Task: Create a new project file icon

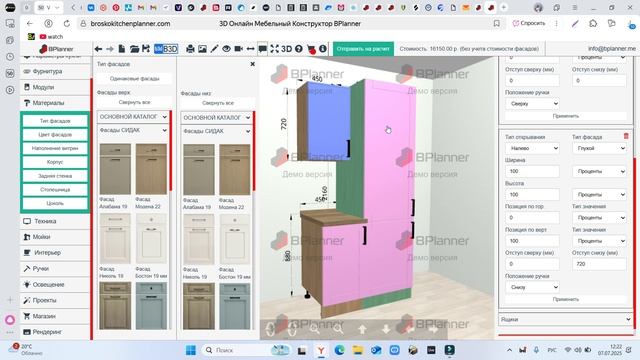Action: point(122,49)
